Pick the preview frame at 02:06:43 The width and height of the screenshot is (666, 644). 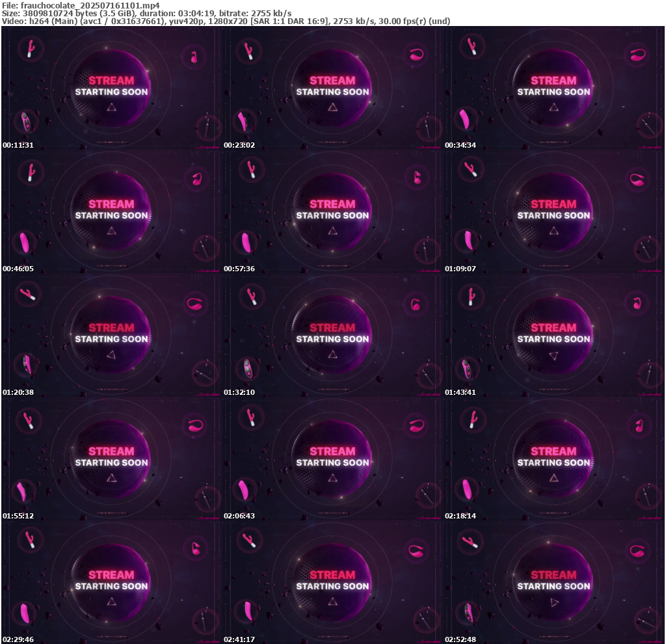[x=333, y=459]
